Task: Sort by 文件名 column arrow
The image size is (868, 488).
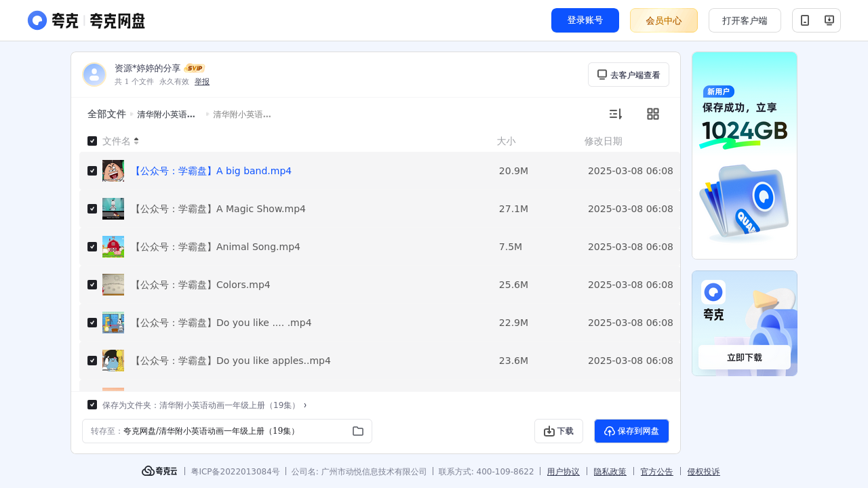Action: (136, 141)
